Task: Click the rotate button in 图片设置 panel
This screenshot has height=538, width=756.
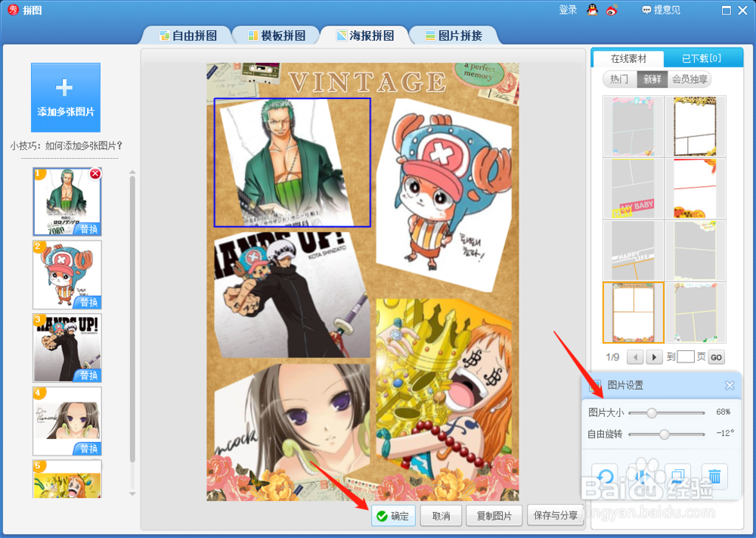Action: click(605, 477)
